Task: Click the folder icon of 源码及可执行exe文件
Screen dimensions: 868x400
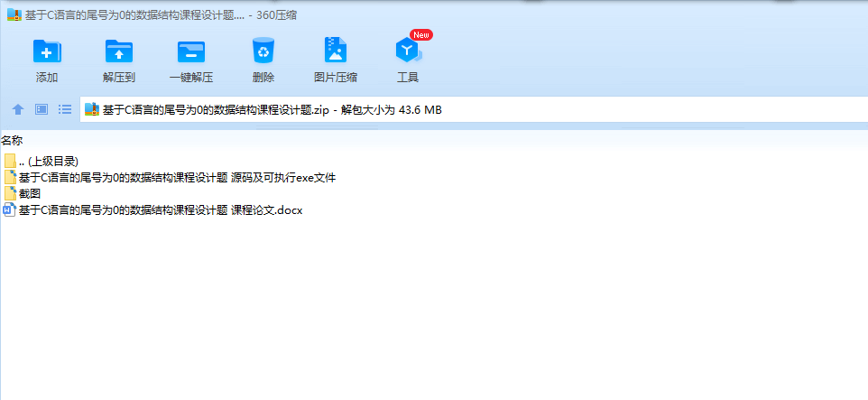Action: pyautogui.click(x=10, y=178)
